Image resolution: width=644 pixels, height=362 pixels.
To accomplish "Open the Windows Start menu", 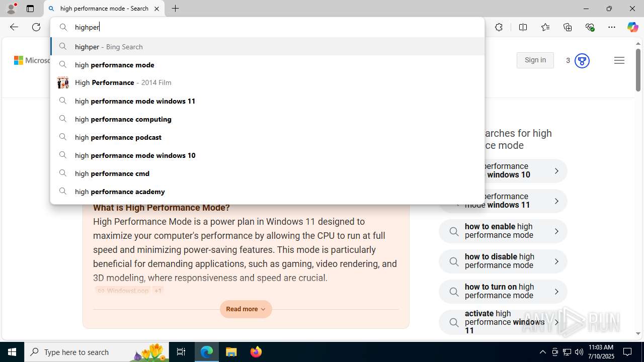I will [12, 352].
